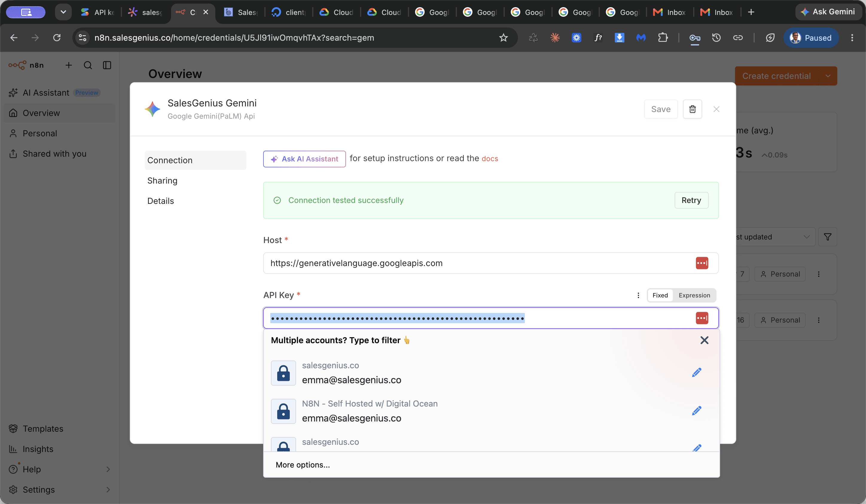The image size is (866, 504).
Task: Close the SalesGenius Gemini credential dialog
Action: pos(716,109)
